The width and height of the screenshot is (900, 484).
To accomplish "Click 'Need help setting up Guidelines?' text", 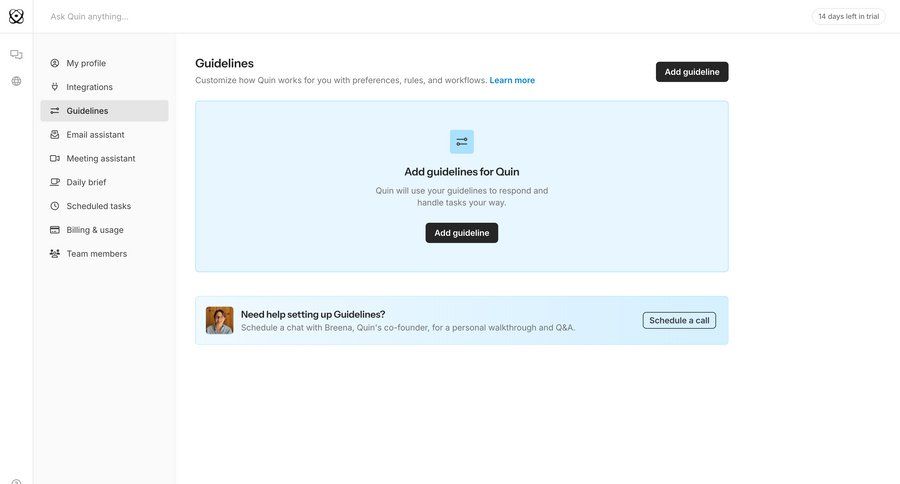I will [x=313, y=314].
